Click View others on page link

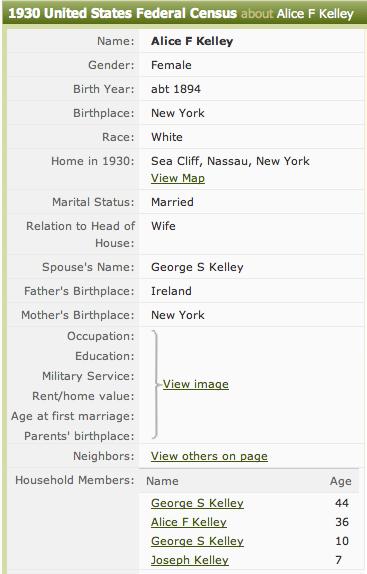click(x=209, y=456)
